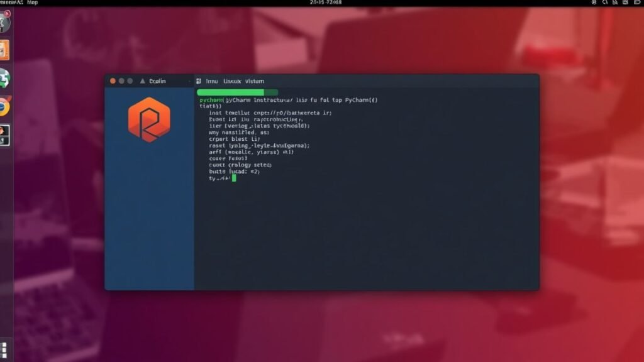
Task: Click the green terminal cursor block
Action: 234,178
